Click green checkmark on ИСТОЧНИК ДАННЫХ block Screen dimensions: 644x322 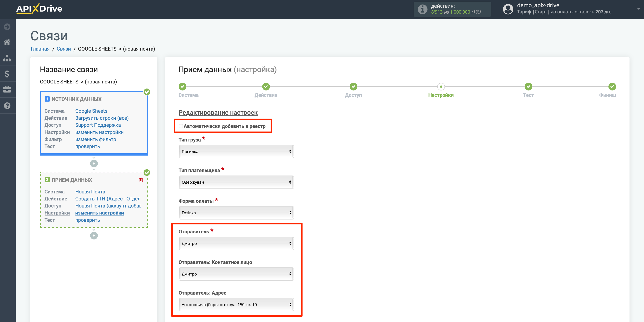coord(147,92)
